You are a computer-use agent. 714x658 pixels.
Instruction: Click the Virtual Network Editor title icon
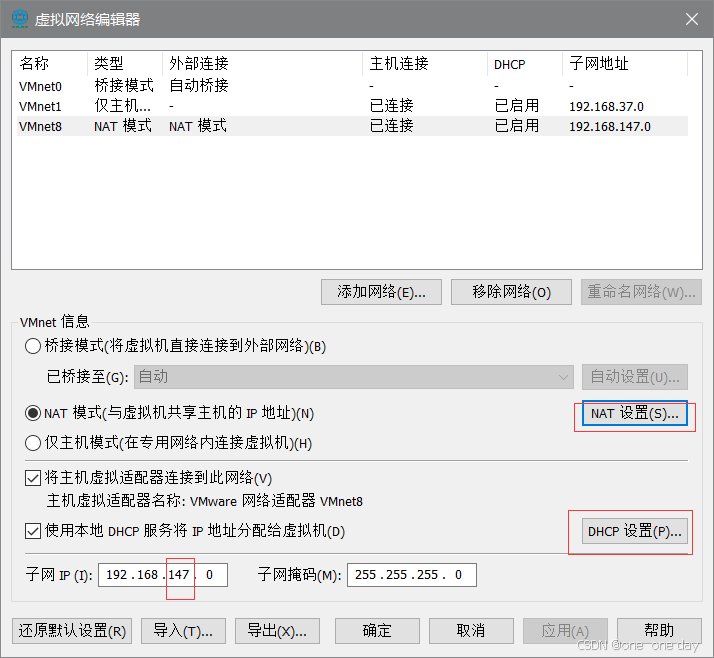20,19
